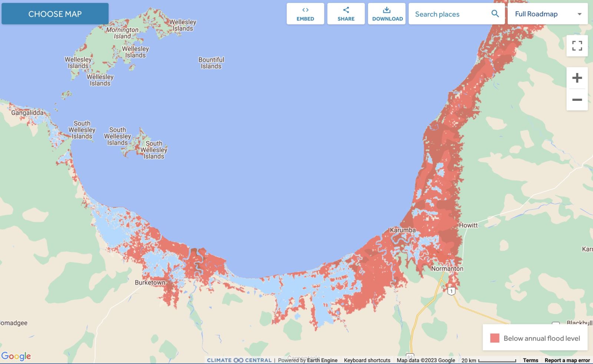The image size is (593, 364).
Task: Click the Earth Engine attribution text
Action: point(322,360)
